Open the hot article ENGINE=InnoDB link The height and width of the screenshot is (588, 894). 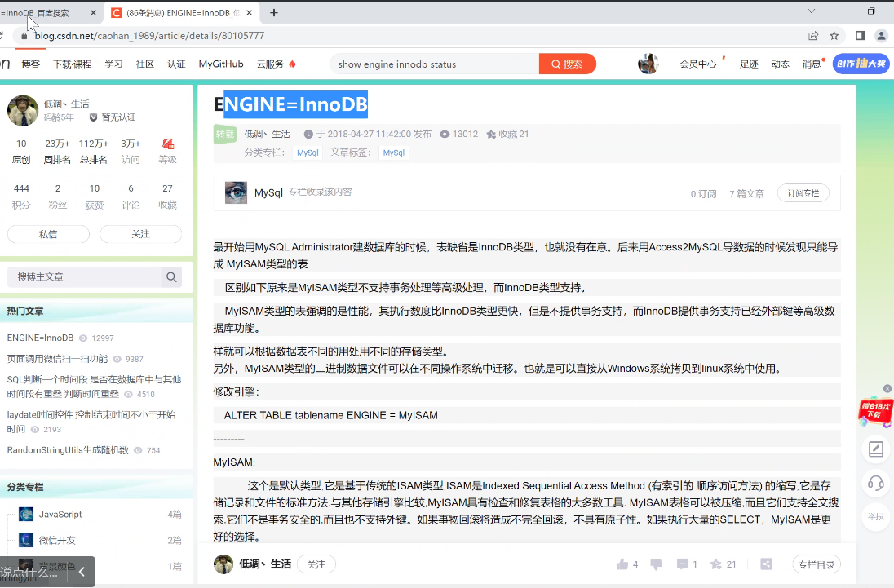tap(39, 337)
